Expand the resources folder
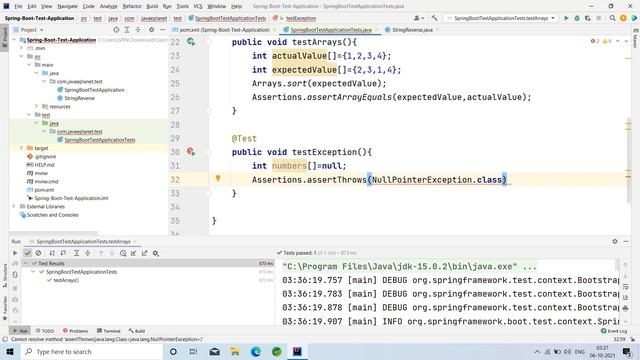640x360 pixels. [37, 107]
